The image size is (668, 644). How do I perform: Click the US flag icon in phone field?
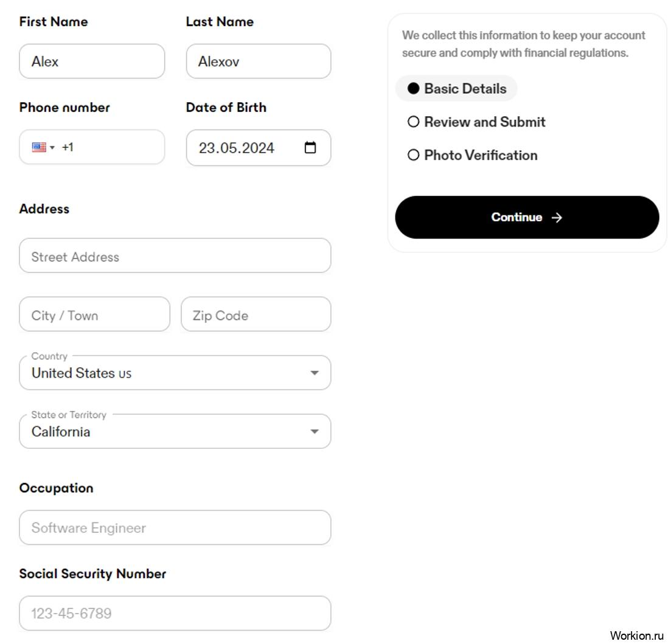coord(39,147)
